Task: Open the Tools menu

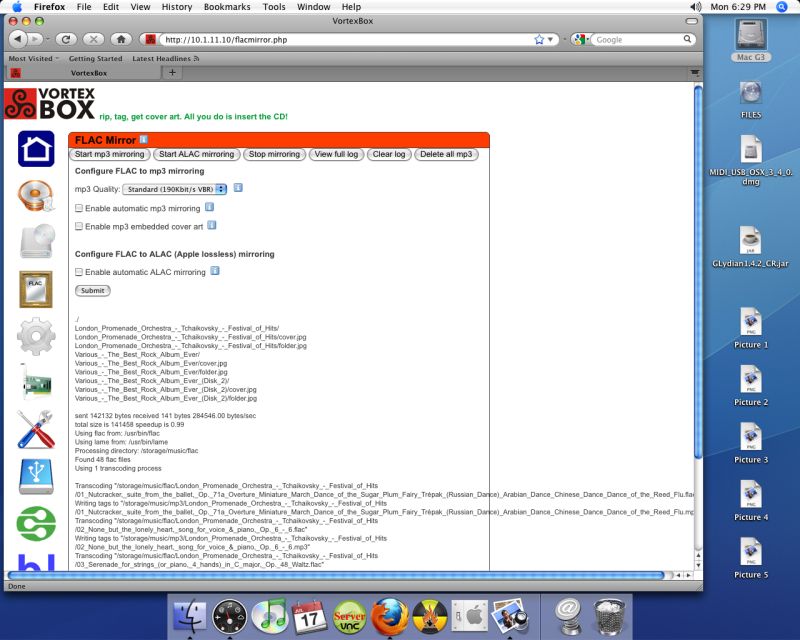Action: (274, 7)
